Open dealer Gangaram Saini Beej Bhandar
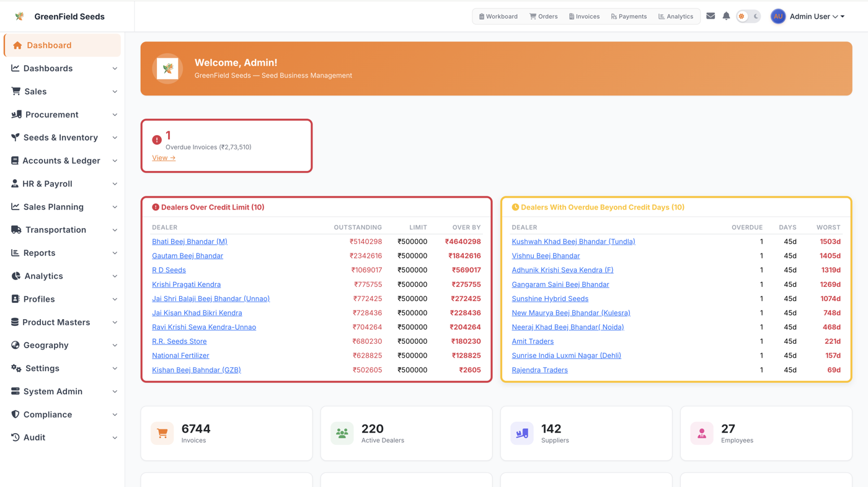This screenshot has height=487, width=868. click(560, 284)
